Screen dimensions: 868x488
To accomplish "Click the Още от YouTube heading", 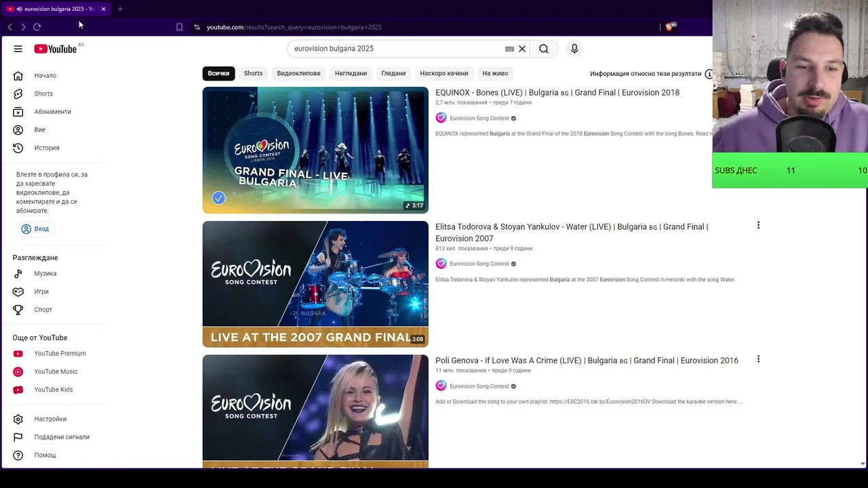I will coord(40,338).
